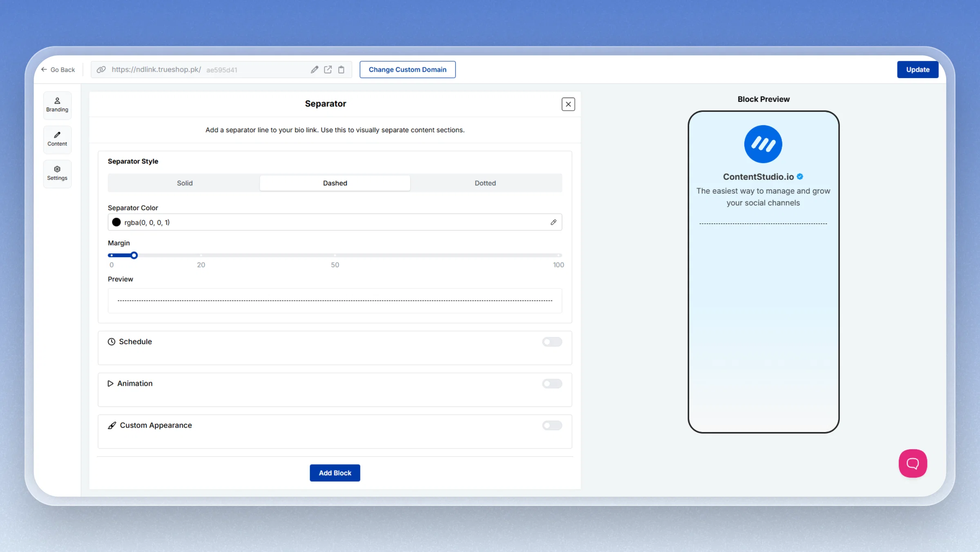Screen dimensions: 980x552
Task: Click the edit URL pencil icon
Action: (x=314, y=69)
